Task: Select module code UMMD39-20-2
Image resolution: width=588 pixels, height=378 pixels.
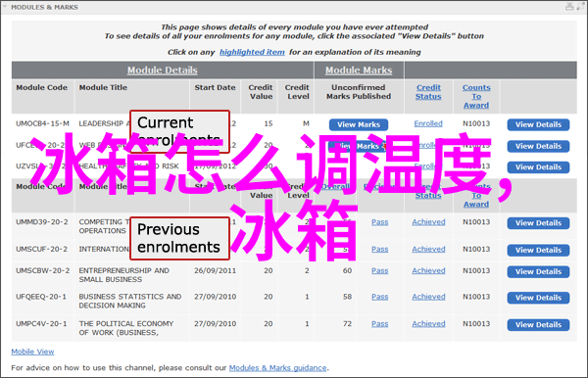Action: pos(42,222)
